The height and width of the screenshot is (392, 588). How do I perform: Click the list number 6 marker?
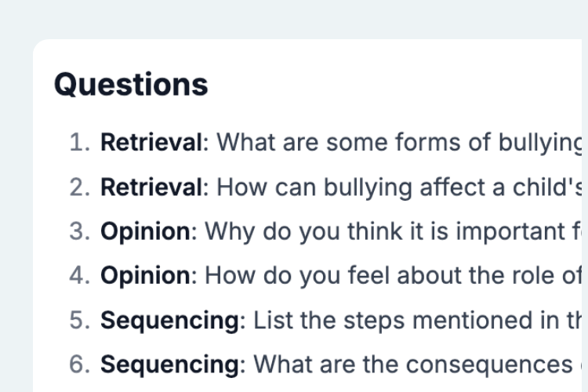80,365
